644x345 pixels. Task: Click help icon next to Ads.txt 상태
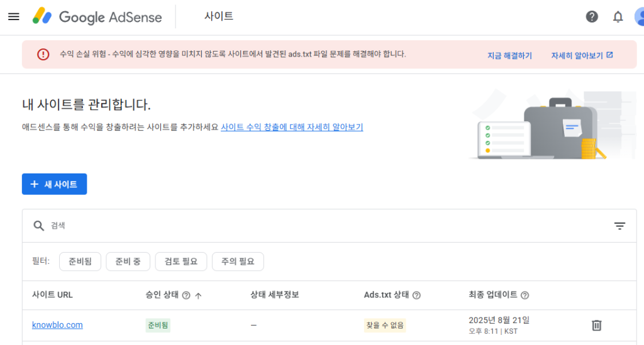(416, 295)
